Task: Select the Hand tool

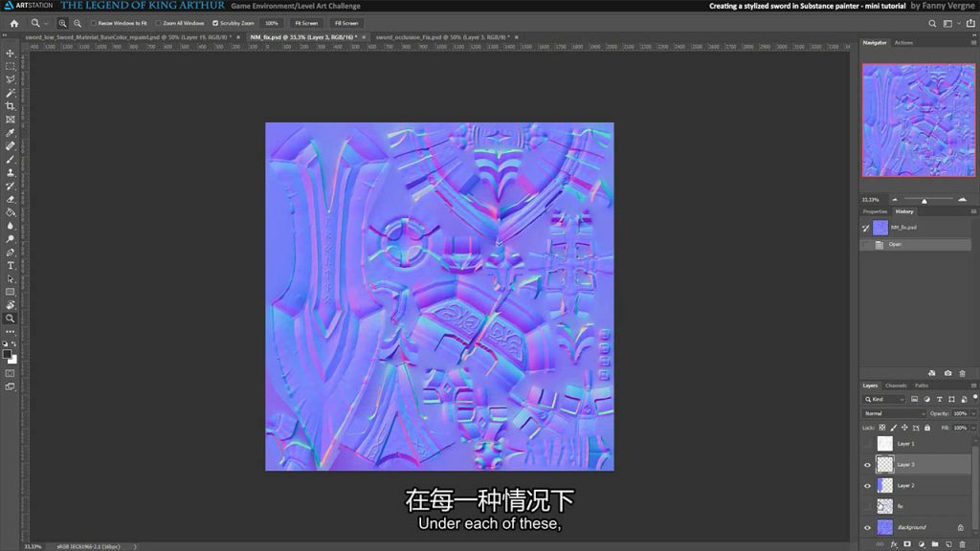Action: [x=10, y=305]
